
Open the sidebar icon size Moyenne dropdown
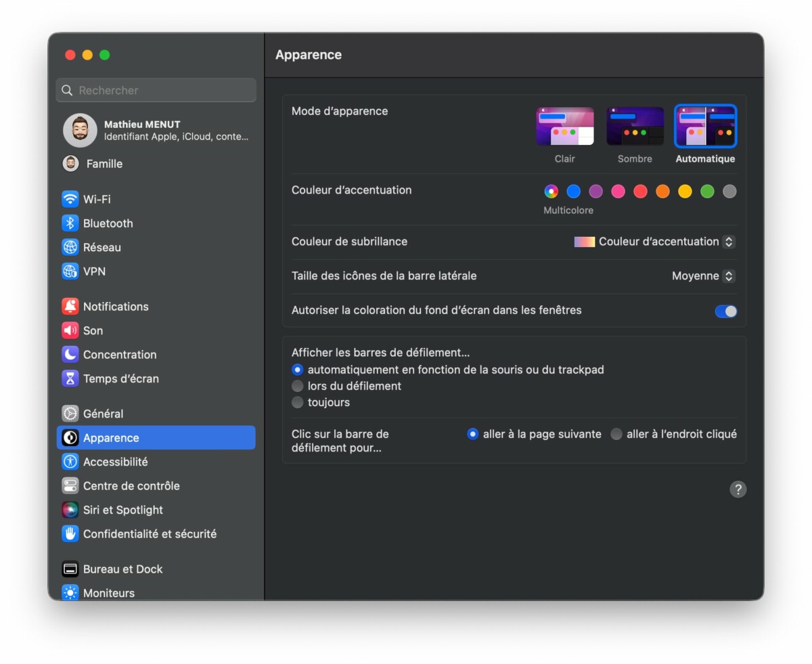tap(703, 276)
